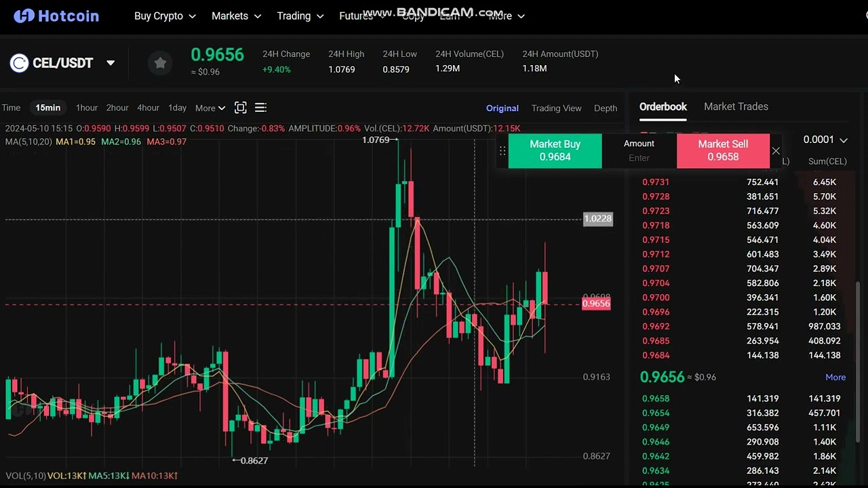Viewport: 868px width, 488px height.
Task: Click the 0.8627 low marker with arrow on chart
Action: [250, 461]
